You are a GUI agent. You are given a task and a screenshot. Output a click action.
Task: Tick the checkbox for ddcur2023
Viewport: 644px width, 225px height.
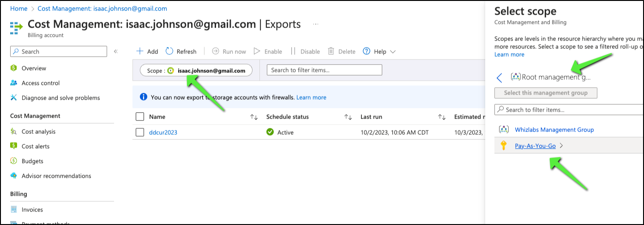140,133
